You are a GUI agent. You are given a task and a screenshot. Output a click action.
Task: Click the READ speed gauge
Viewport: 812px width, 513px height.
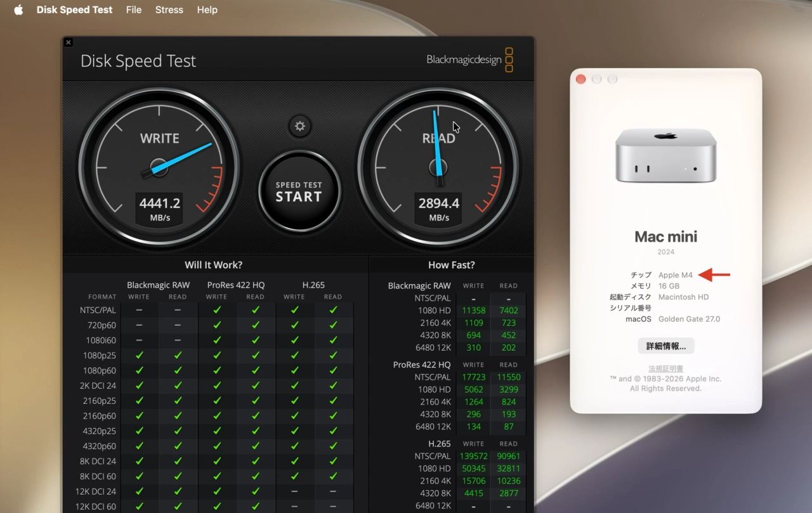click(438, 168)
